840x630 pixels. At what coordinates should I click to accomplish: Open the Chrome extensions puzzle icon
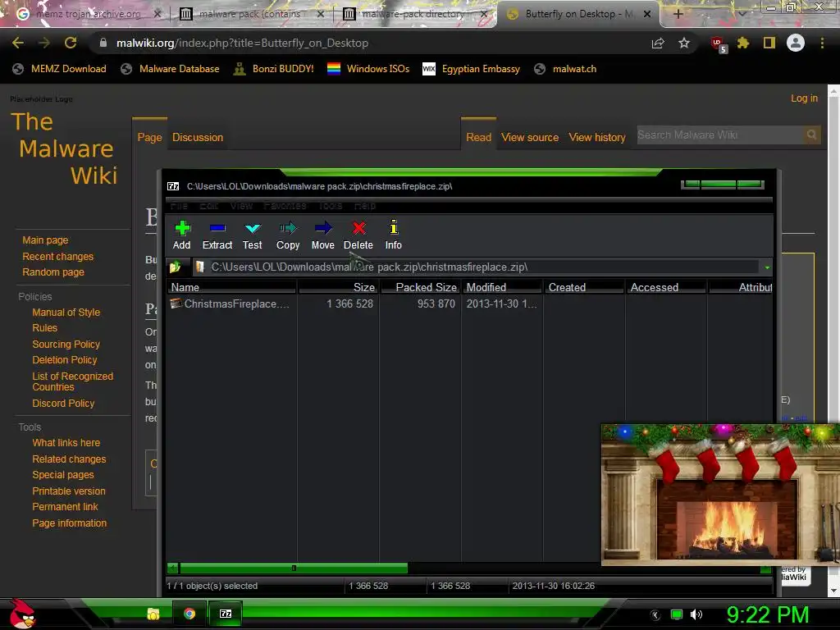point(743,43)
